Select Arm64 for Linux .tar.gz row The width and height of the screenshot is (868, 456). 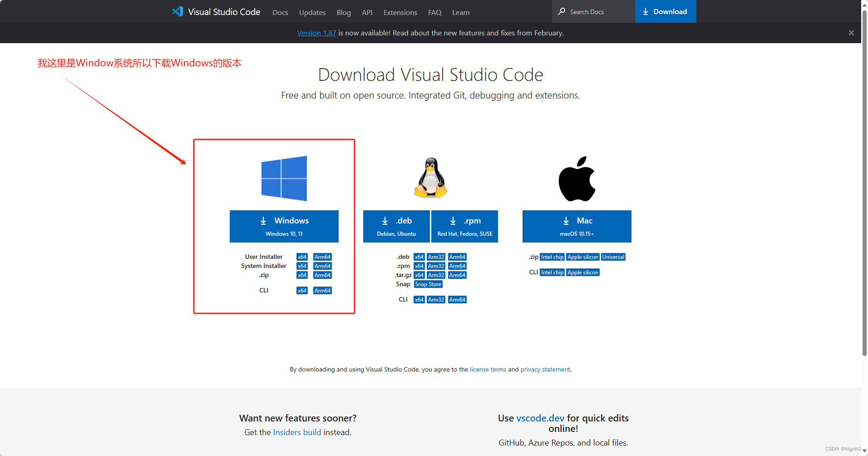pyautogui.click(x=457, y=275)
